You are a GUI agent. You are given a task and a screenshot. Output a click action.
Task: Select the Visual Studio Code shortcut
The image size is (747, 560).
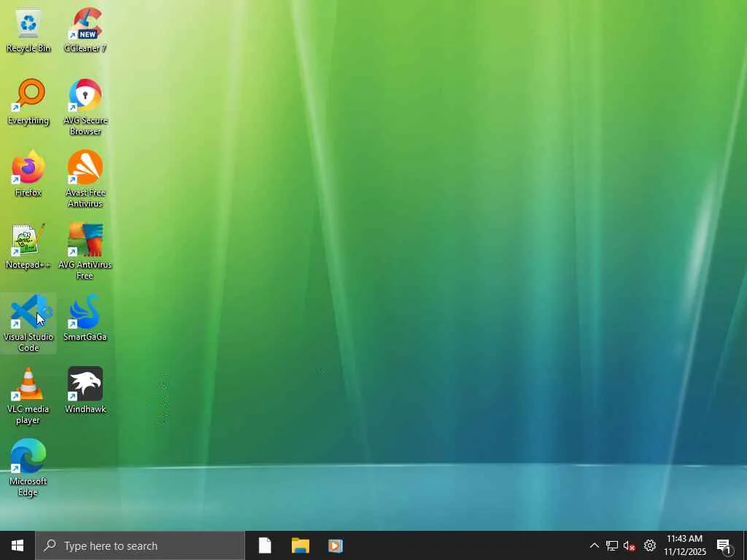point(28,324)
